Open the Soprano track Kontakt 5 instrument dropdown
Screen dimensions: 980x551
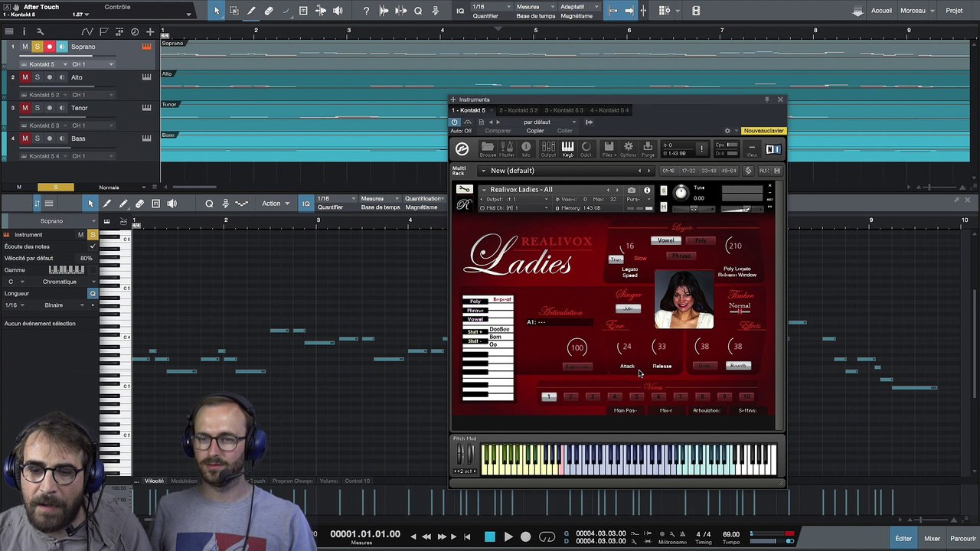click(44, 64)
